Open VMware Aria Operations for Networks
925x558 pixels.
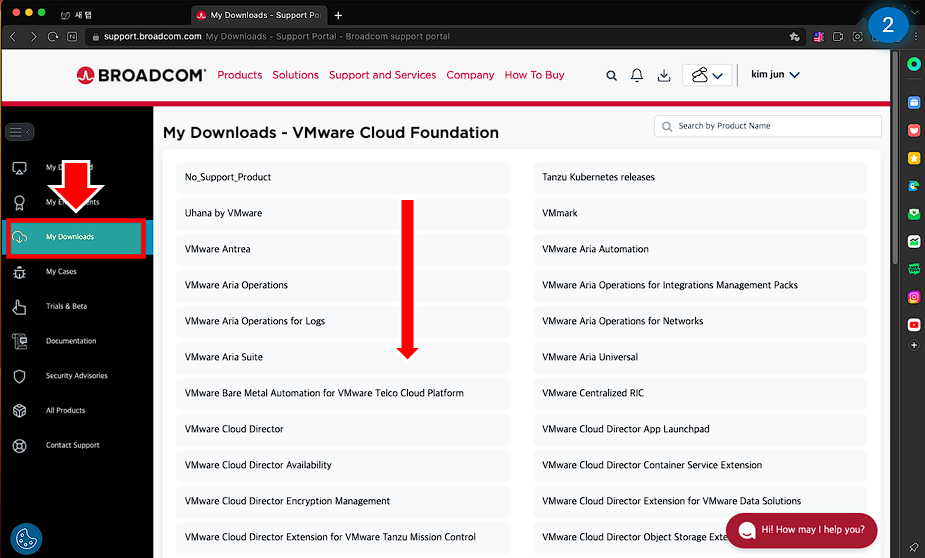point(700,321)
